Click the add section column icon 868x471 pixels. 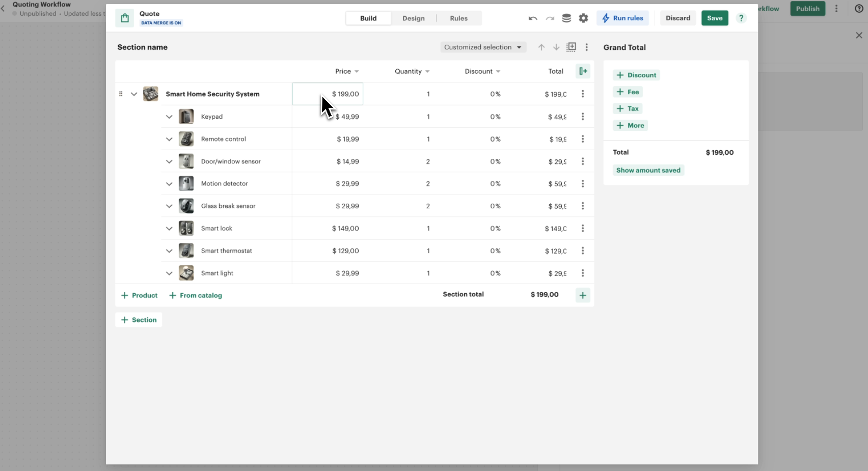pyautogui.click(x=572, y=47)
